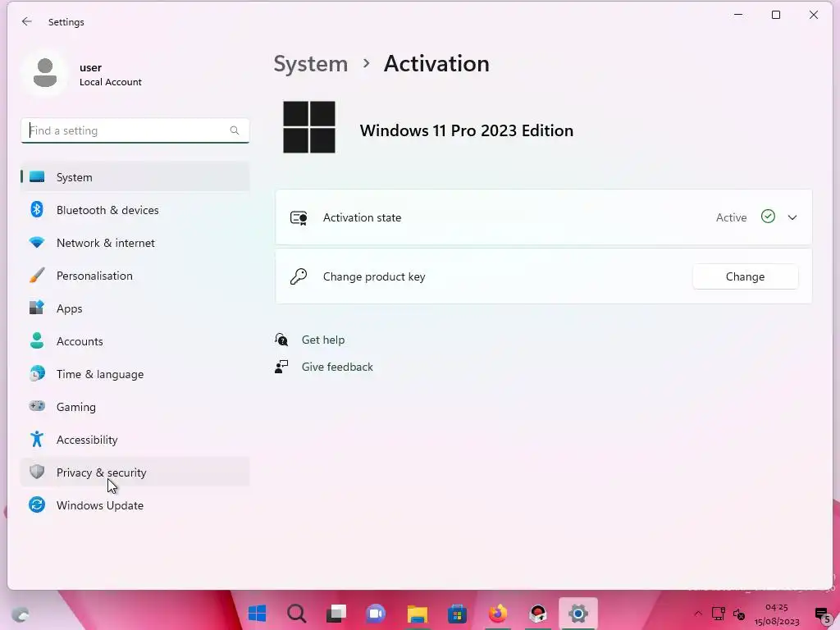Open the Get help link
The image size is (840, 630).
323,340
